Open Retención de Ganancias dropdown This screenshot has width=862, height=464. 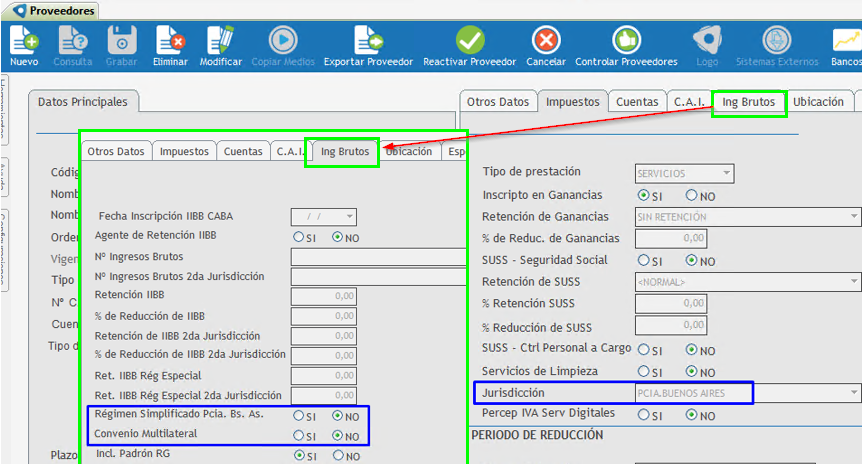click(854, 217)
